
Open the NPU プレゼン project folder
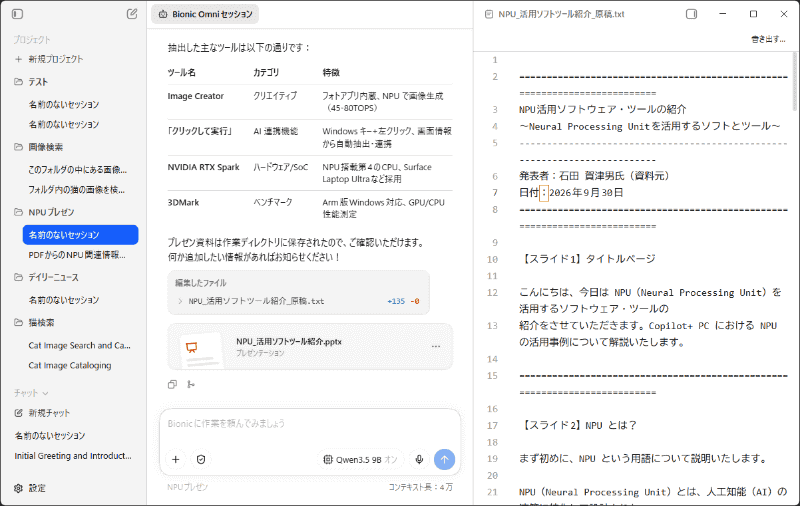[51, 212]
